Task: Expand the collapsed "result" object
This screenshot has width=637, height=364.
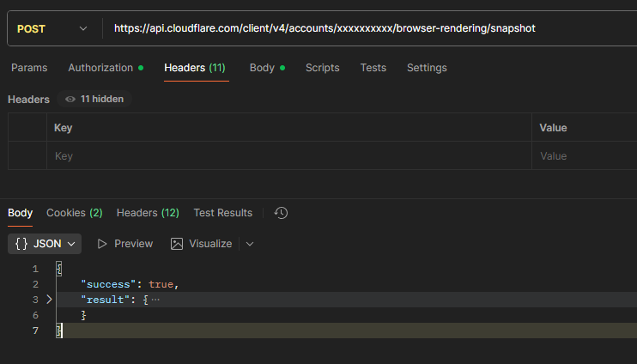Action: [x=49, y=300]
